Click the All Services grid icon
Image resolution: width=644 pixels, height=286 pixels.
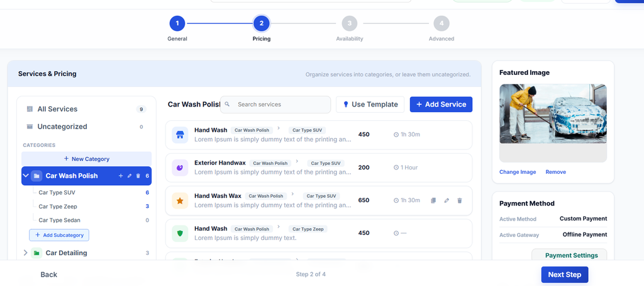coord(30,109)
